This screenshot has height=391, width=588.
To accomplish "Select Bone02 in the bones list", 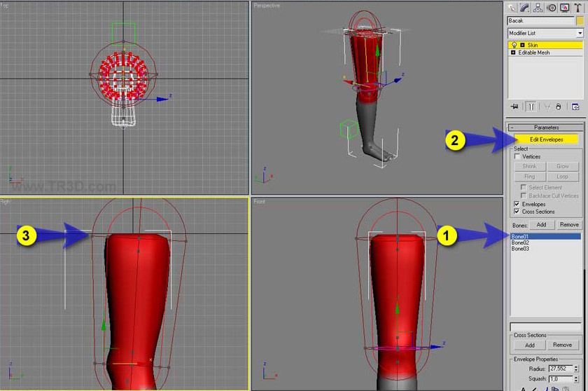I will click(545, 242).
